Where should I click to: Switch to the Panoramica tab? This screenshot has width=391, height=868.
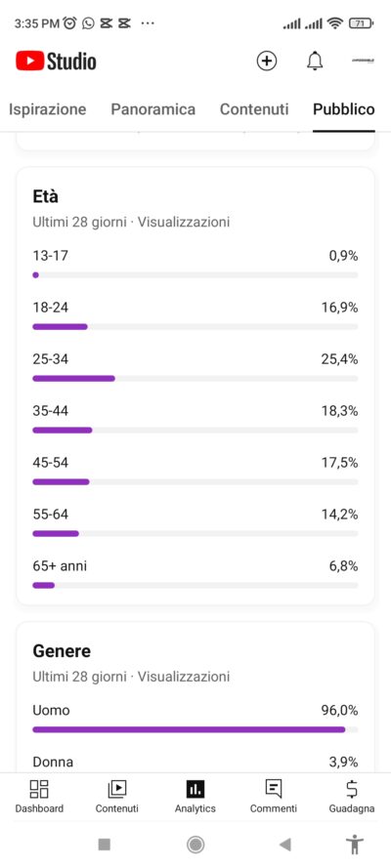152,109
